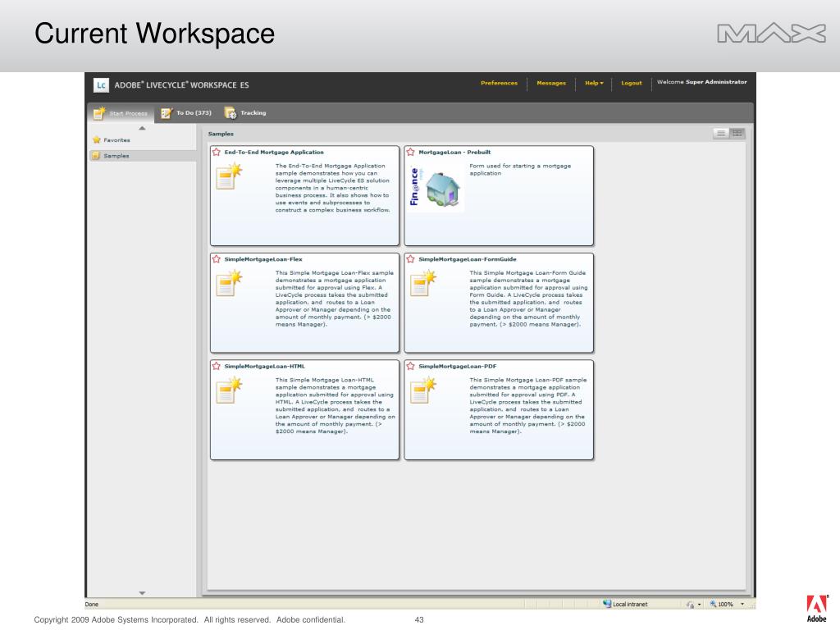The height and width of the screenshot is (630, 840).
Task: Favorite the MortgageLoan - Prebuilt star
Action: tap(410, 152)
